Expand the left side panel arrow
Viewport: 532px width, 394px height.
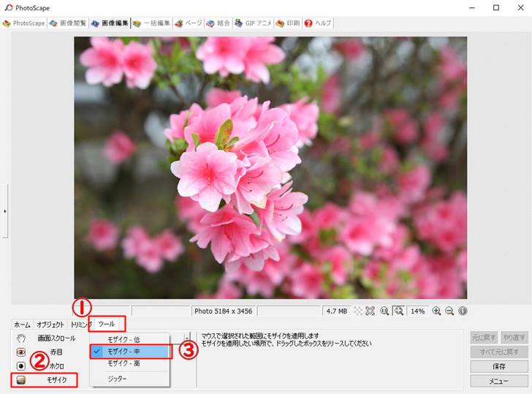tap(4, 211)
